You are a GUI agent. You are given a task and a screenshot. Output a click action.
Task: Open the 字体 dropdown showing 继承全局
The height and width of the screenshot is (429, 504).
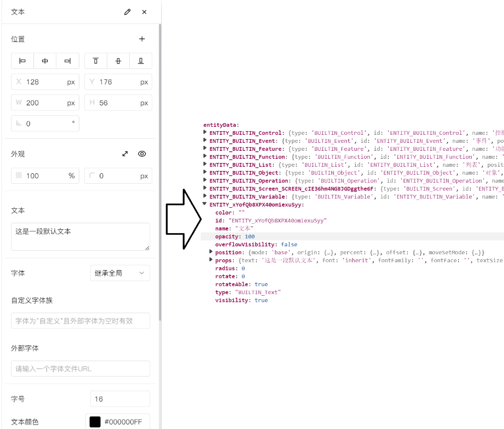tap(120, 273)
